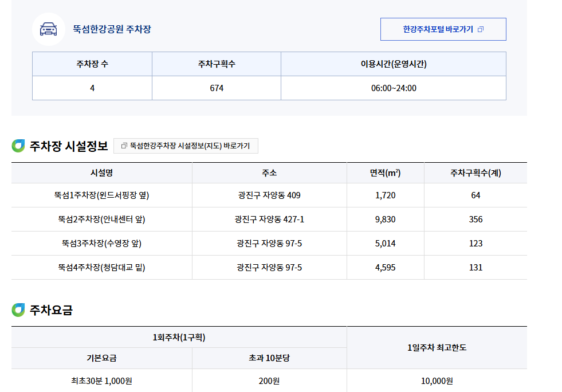Click the 최초30분 1,000원 basic fee cell

tap(101, 381)
